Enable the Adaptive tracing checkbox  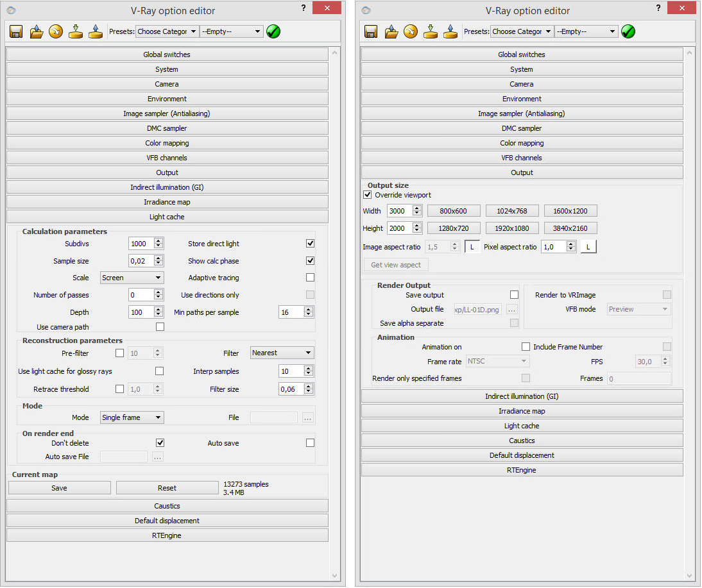click(310, 278)
